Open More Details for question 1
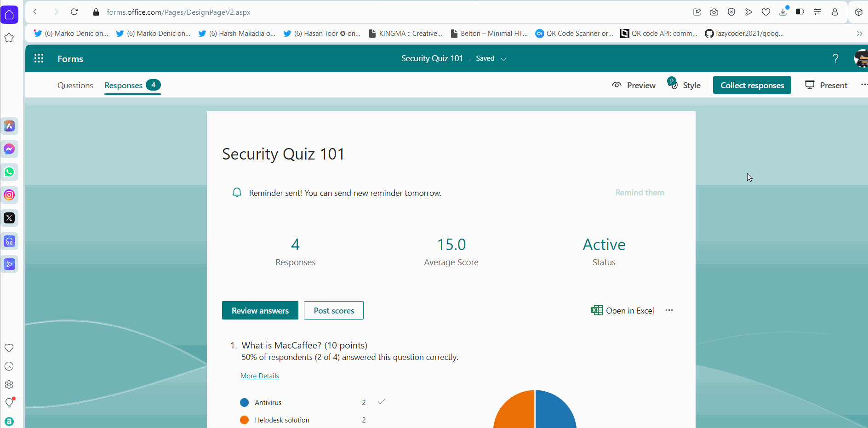The width and height of the screenshot is (868, 428). coord(260,376)
